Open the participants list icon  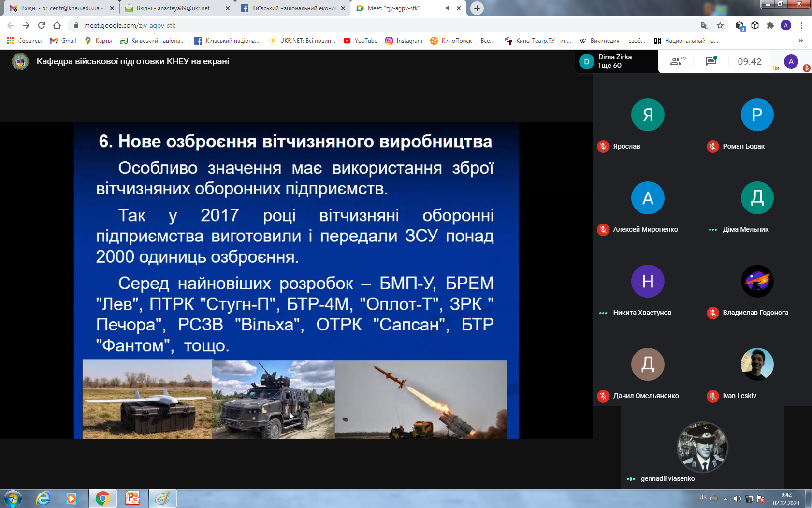tap(678, 61)
